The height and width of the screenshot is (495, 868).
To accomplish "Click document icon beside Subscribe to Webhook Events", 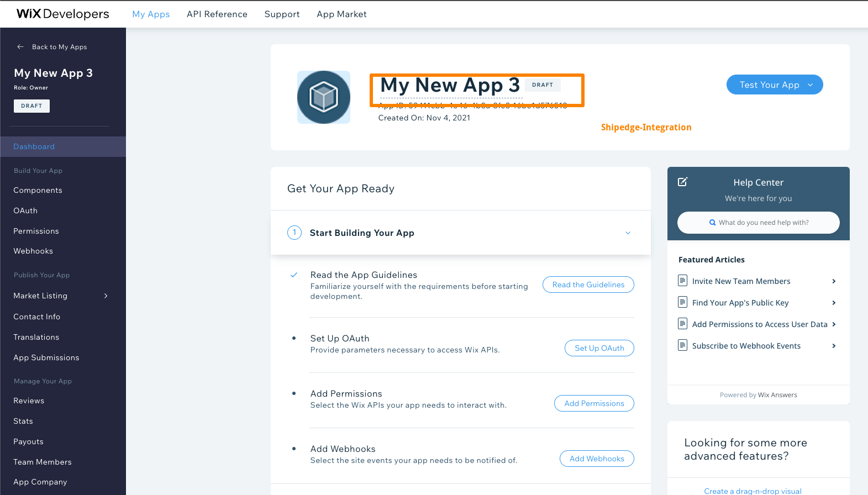I will pyautogui.click(x=683, y=345).
